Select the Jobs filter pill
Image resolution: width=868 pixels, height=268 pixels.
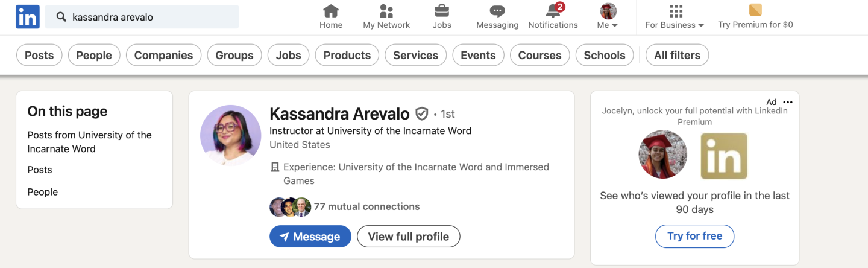click(289, 55)
